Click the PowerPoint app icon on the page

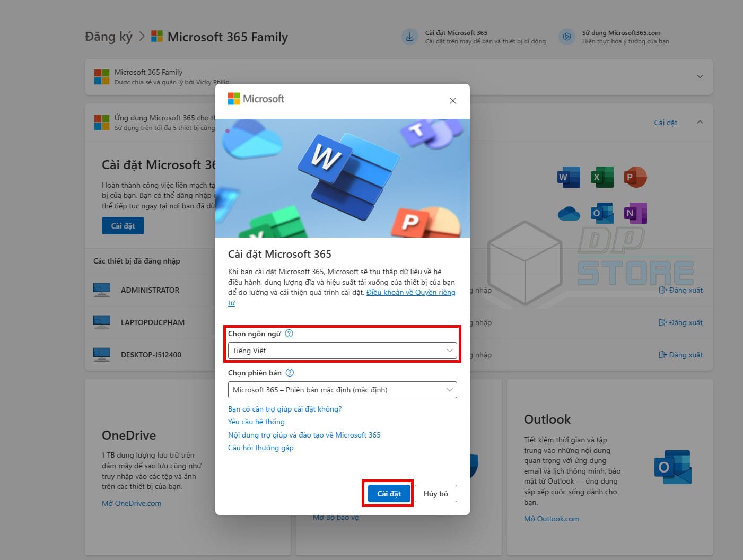pos(635,177)
